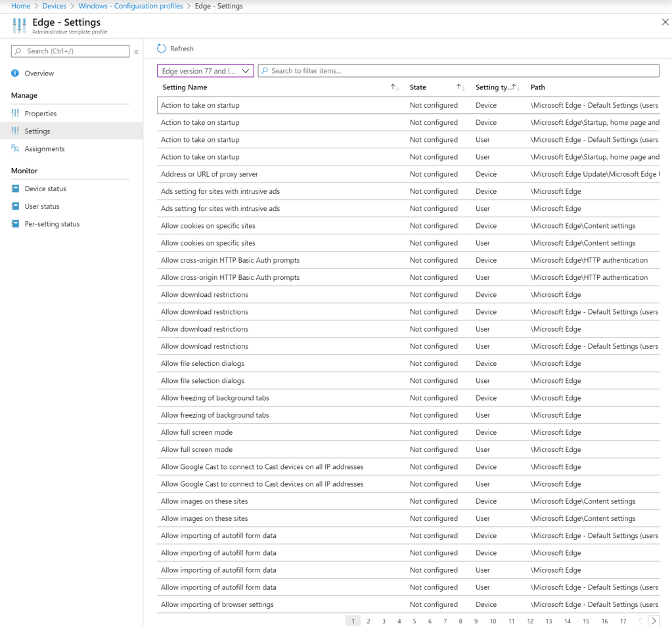Viewport: 672px width, 626px height.
Task: Open the Edge version 77 dropdown
Action: (x=206, y=71)
